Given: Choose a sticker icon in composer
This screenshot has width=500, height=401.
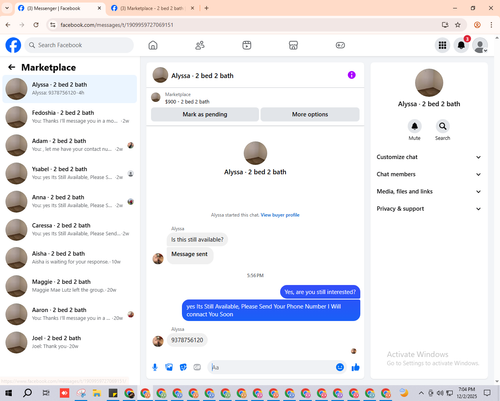Looking at the screenshot, I should click(183, 367).
